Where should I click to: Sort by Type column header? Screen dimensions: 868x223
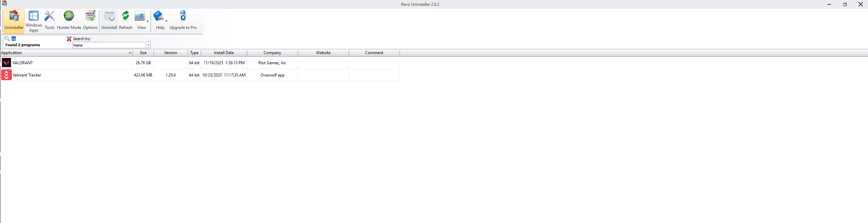tap(194, 53)
